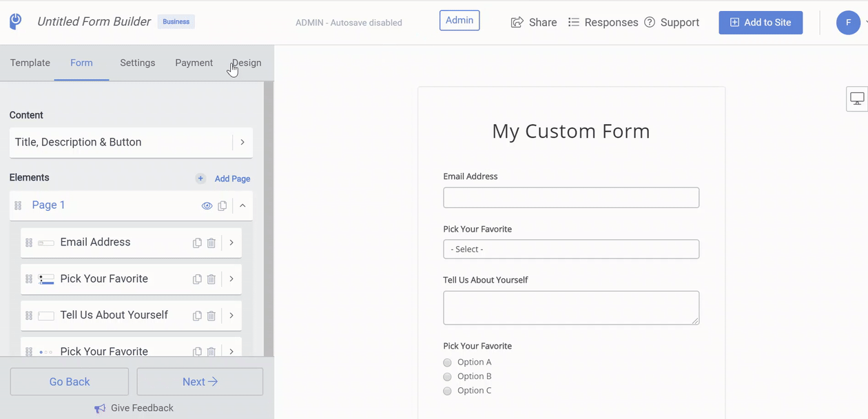
Task: Click the desktop preview monitor icon
Action: click(x=857, y=99)
